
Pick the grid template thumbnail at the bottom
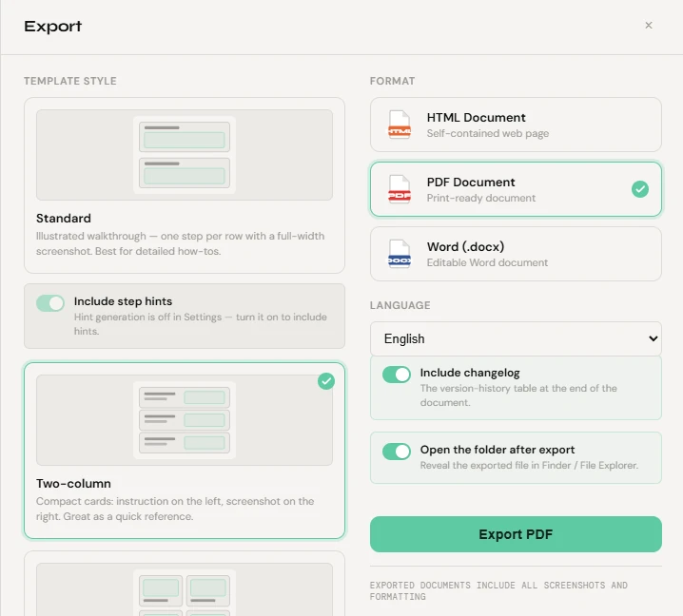click(185, 589)
